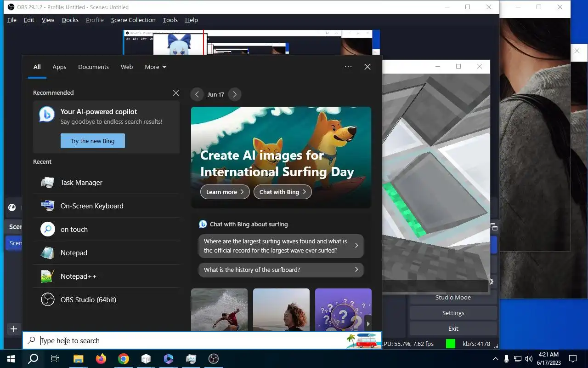Open the OBS Edit menu
The image size is (588, 368).
point(29,20)
